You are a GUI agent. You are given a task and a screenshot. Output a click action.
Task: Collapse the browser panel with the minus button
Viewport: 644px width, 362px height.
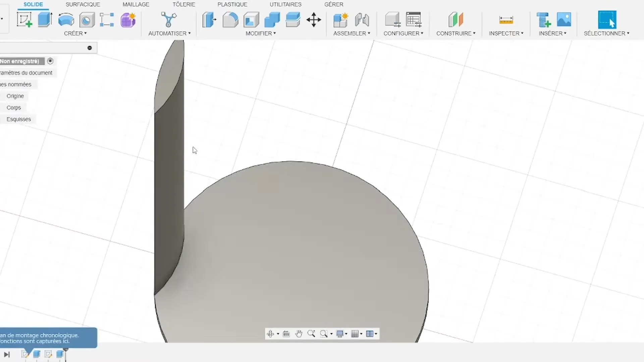tap(90, 48)
